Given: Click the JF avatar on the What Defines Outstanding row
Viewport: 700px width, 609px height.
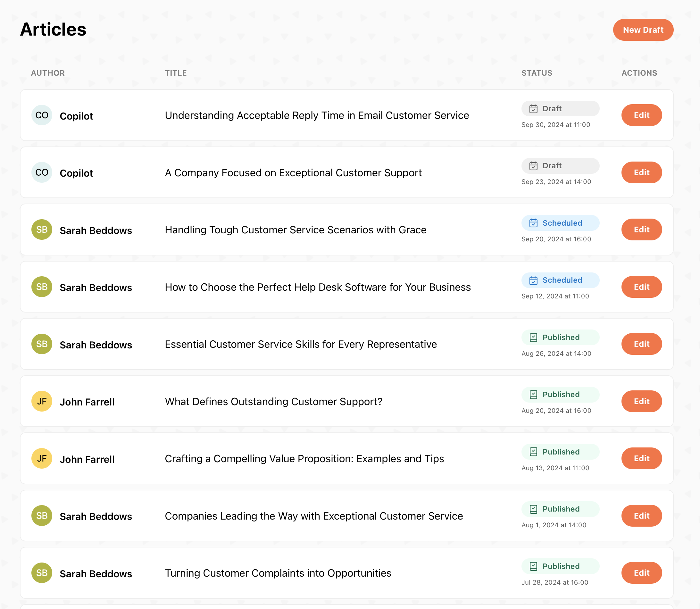Looking at the screenshot, I should point(42,401).
